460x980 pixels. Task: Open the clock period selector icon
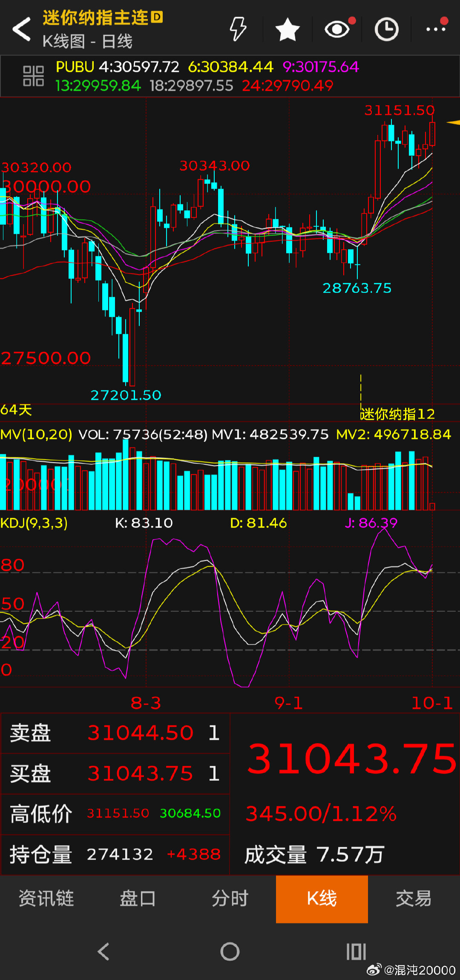click(386, 29)
